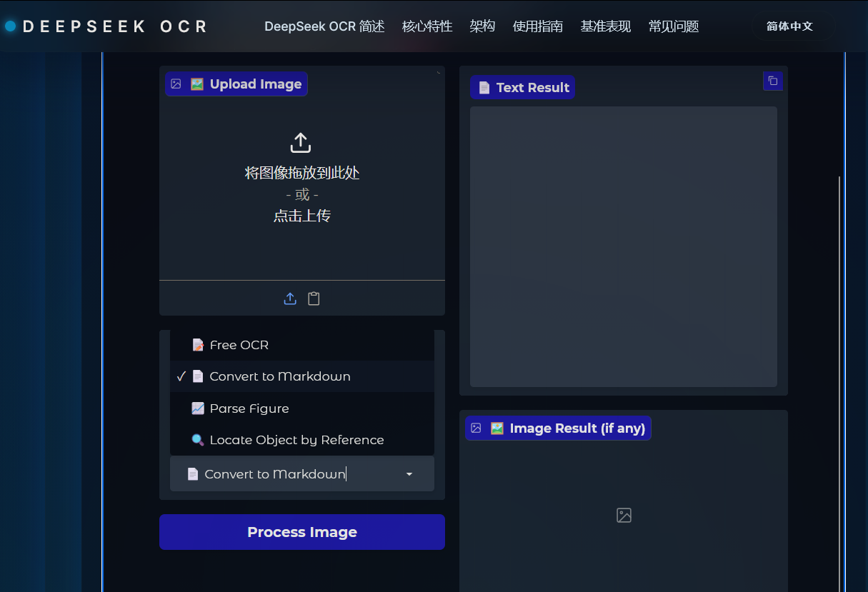Click the document icon on the Text Result label
This screenshot has width=868, height=592.
(x=484, y=88)
